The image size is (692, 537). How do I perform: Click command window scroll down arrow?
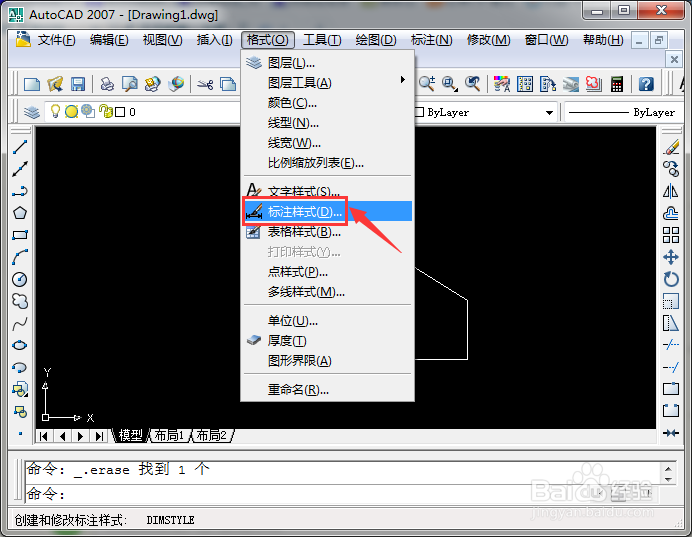pos(668,479)
